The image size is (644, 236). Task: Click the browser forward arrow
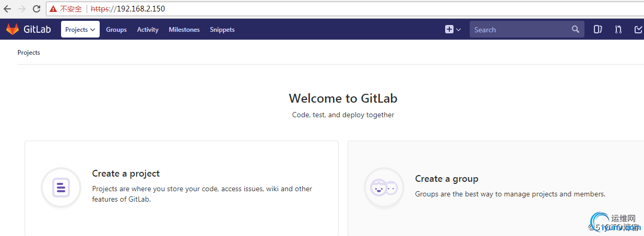point(22,9)
